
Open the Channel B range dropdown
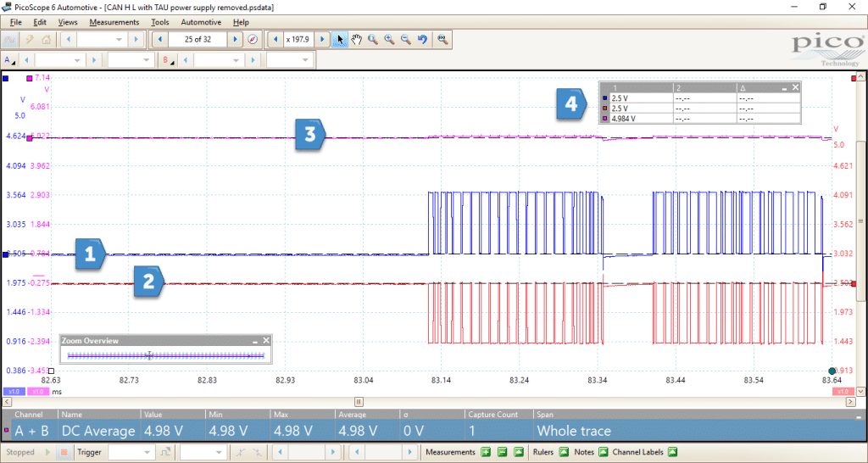click(x=218, y=60)
